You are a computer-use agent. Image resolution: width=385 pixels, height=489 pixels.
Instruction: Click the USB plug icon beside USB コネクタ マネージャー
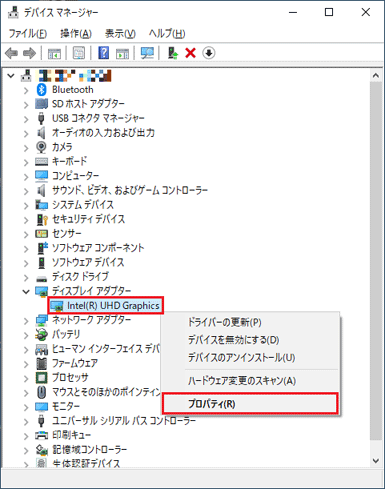(x=41, y=118)
